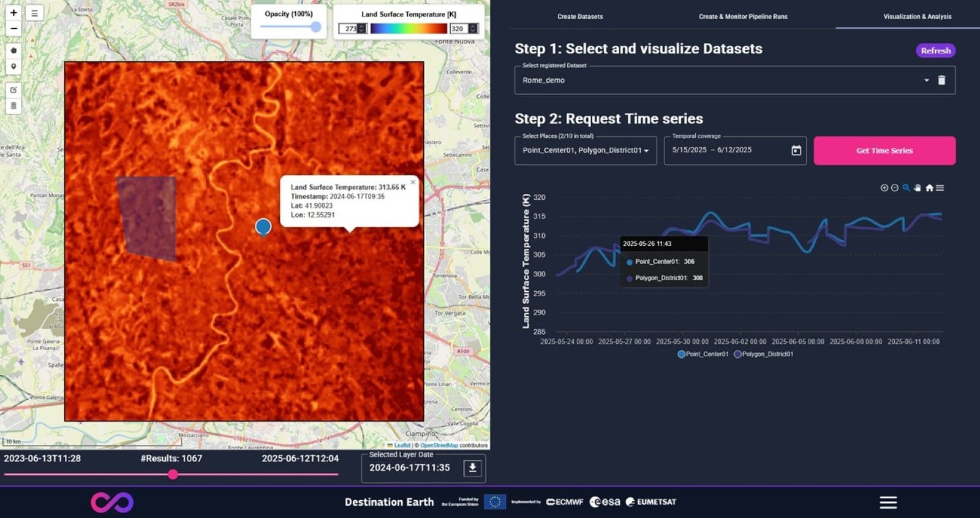980x518 pixels.
Task: Open Create & Monitor Pipeline Runs tab
Action: point(743,17)
